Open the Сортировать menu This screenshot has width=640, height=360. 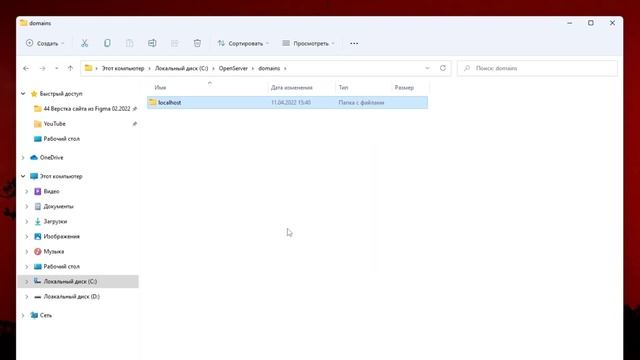click(x=243, y=43)
